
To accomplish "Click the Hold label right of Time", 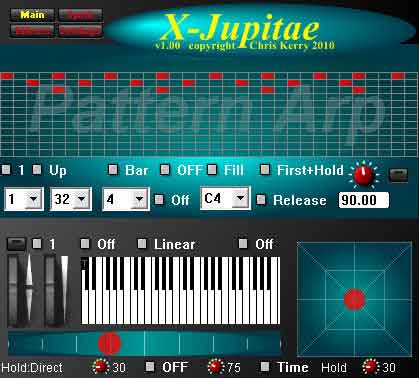I will [334, 368].
